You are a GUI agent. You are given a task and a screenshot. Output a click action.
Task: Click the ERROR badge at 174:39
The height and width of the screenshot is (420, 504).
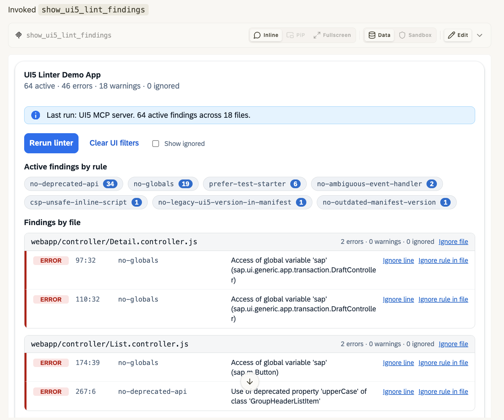51,363
